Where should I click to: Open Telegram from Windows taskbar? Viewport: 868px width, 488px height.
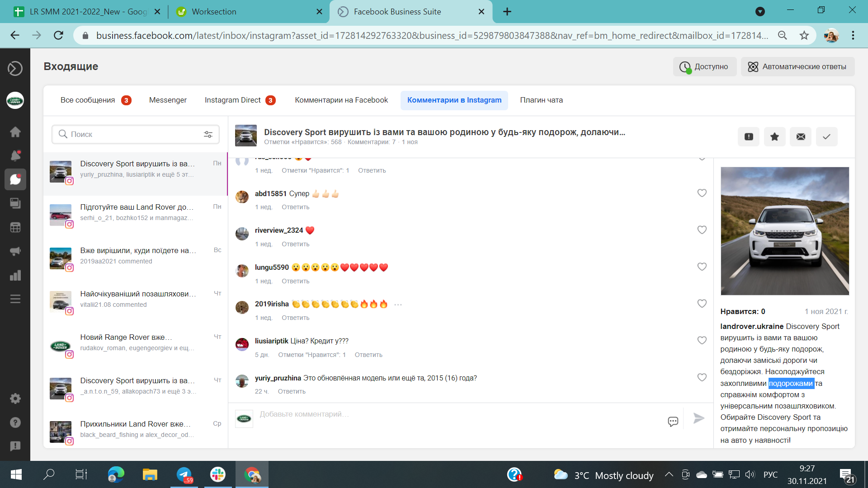[x=184, y=474]
